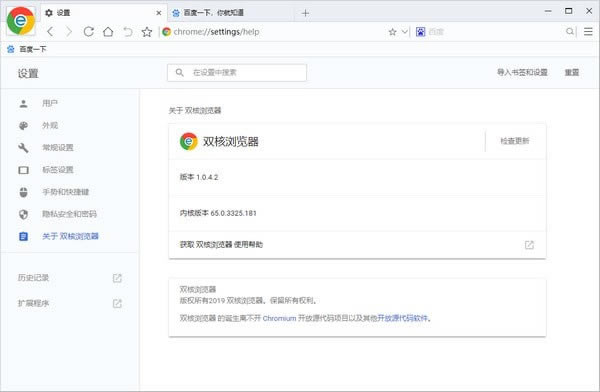
Task: Click the favorites star beside address bar
Action: tap(147, 32)
